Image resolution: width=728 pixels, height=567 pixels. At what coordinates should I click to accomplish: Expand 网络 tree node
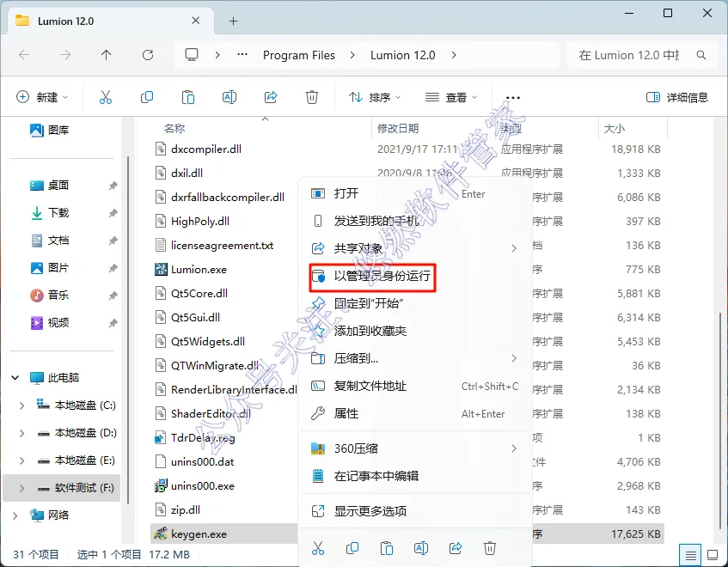15,515
